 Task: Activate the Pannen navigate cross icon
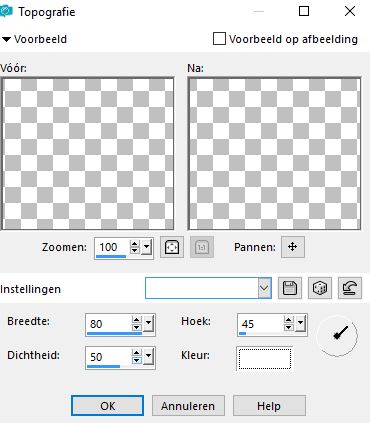pyautogui.click(x=293, y=247)
